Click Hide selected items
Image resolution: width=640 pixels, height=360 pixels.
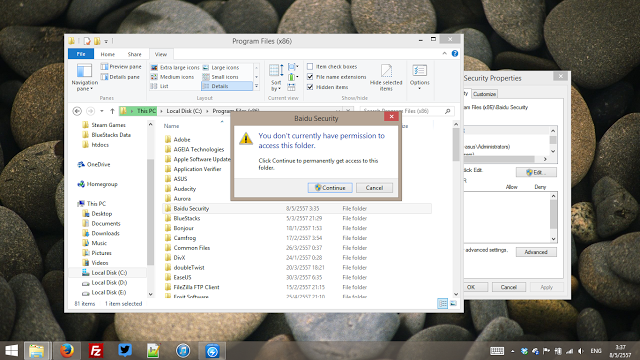coord(386,78)
